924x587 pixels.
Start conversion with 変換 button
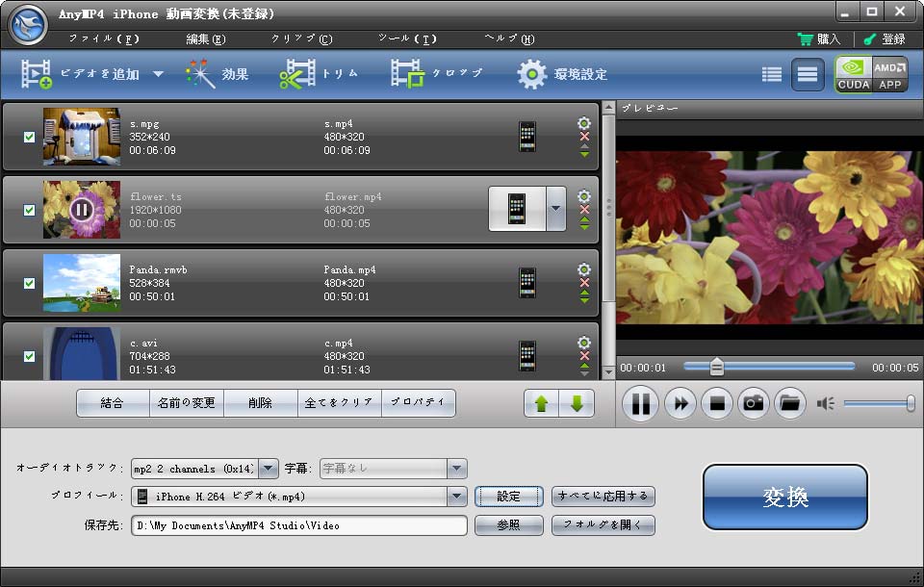point(785,497)
